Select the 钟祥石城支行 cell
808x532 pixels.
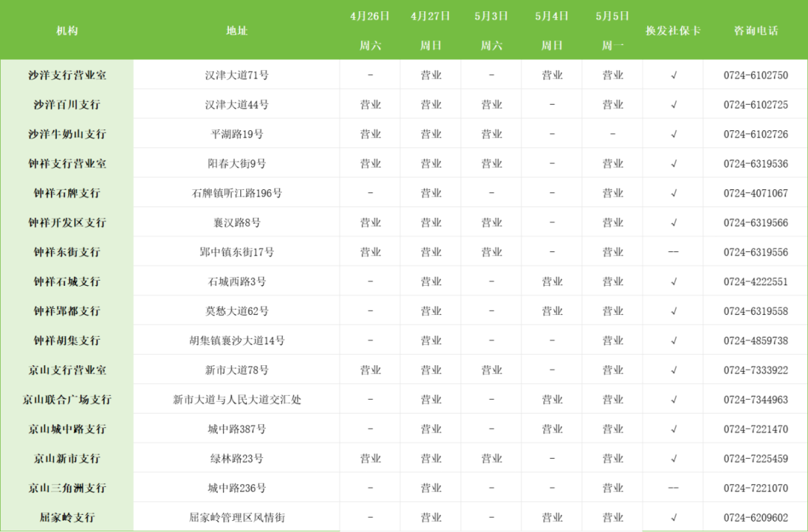tap(67, 281)
